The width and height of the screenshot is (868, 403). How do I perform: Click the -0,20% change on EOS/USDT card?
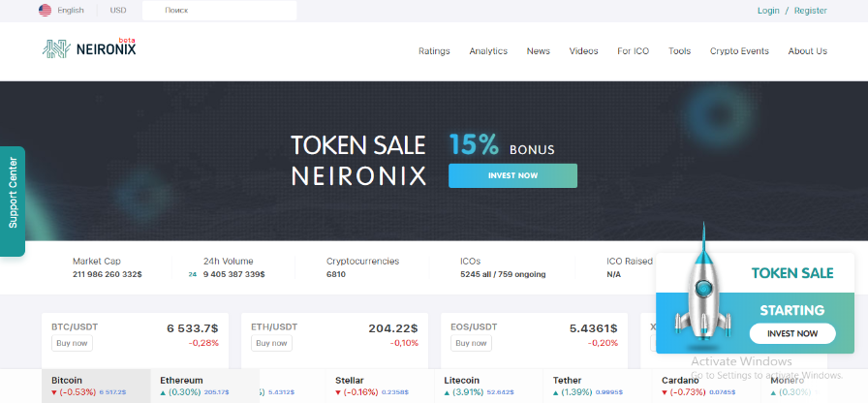pos(603,343)
